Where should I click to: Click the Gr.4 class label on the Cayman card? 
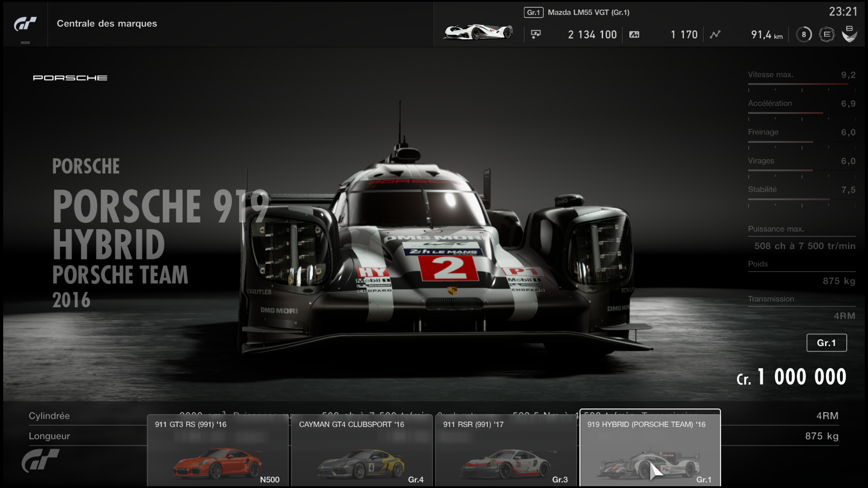tap(416, 480)
